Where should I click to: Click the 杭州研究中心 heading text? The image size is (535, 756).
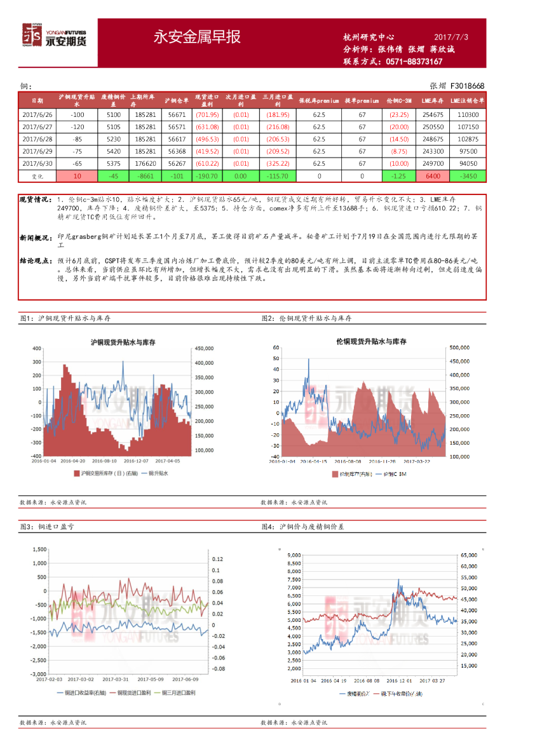tap(369, 37)
